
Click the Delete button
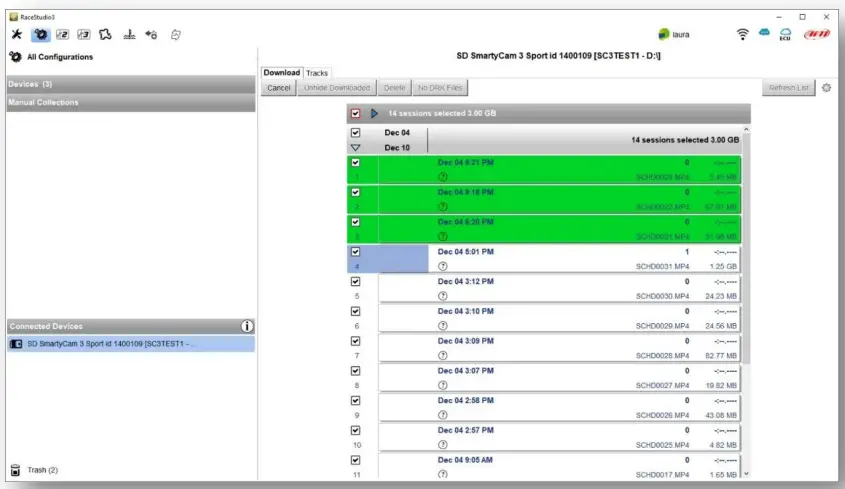[x=394, y=88]
